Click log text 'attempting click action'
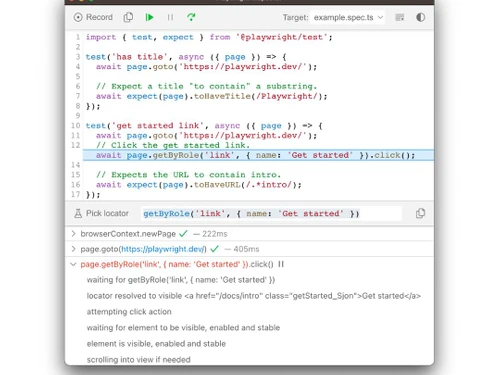The image size is (500, 375). (129, 312)
